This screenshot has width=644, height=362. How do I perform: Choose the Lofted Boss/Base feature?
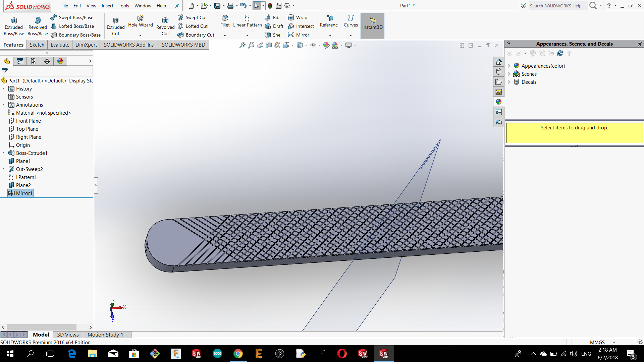tap(72, 26)
